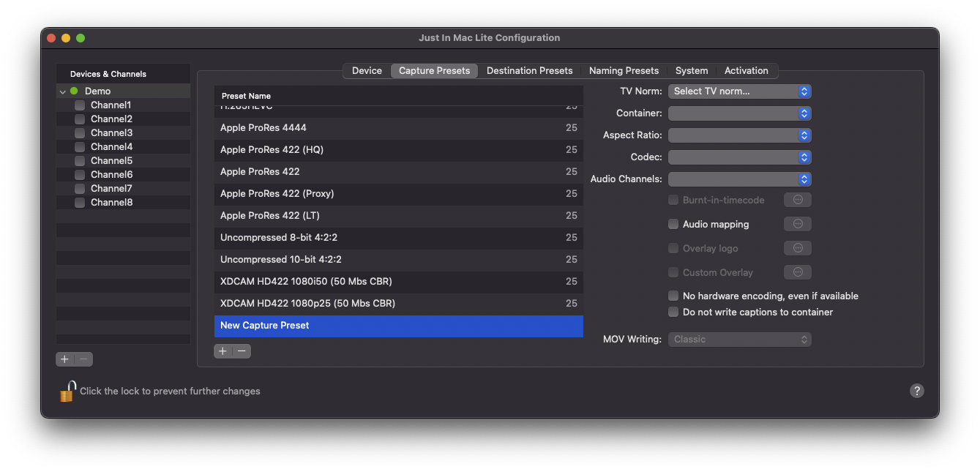Toggle Burnt-in-timecode checkbox
This screenshot has height=472, width=980.
pyautogui.click(x=673, y=200)
